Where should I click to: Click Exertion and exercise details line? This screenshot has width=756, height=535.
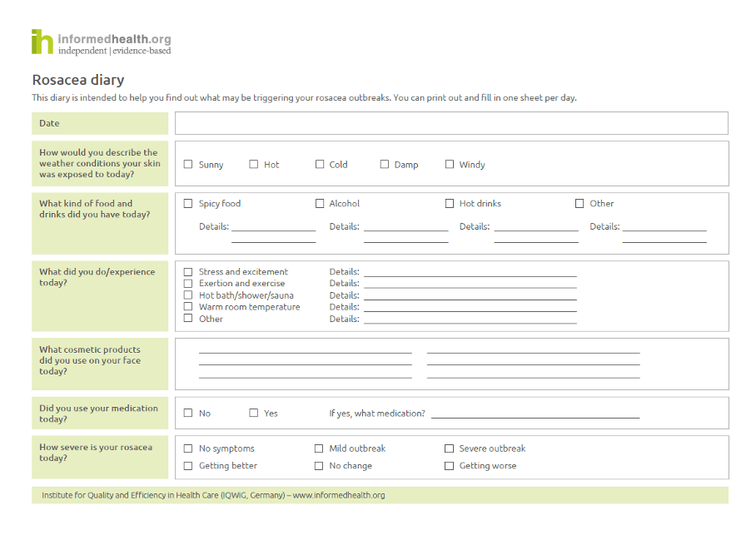pos(470,286)
